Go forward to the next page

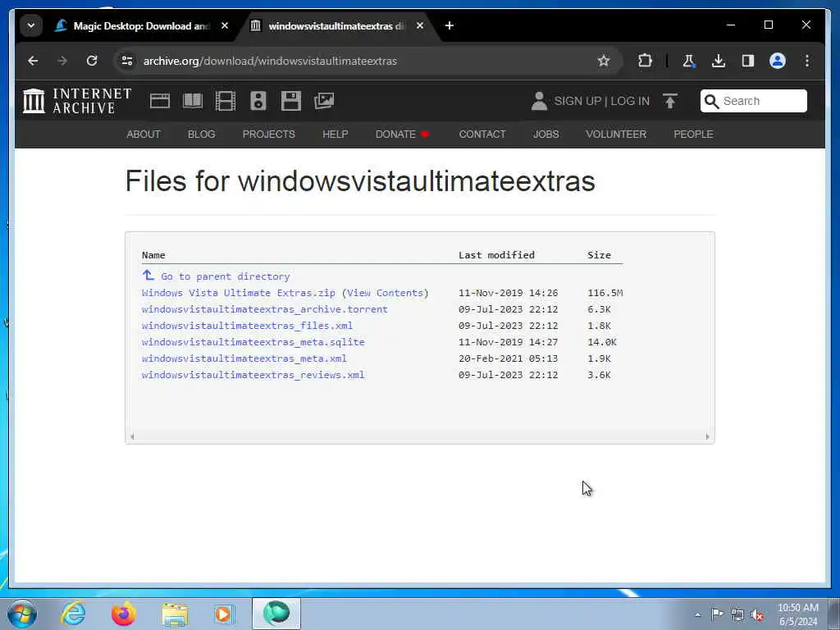click(x=62, y=61)
